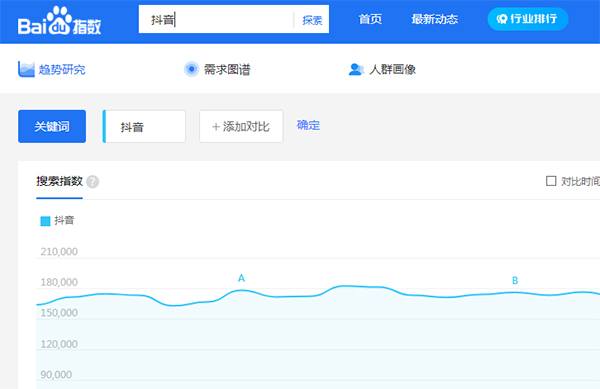Click the 抖音 legend color square
The image size is (600, 389).
click(x=45, y=221)
